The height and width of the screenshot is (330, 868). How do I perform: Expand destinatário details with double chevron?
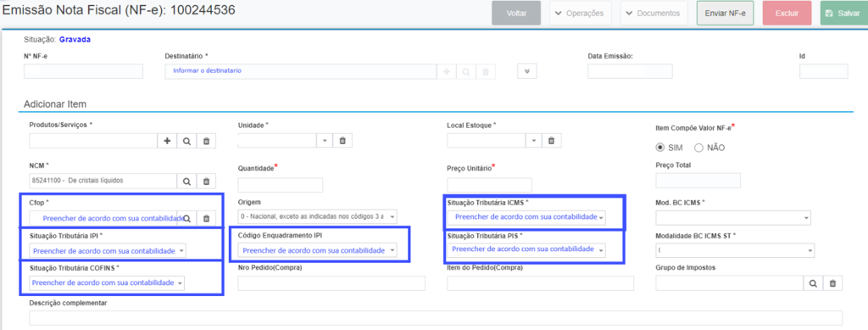[527, 71]
